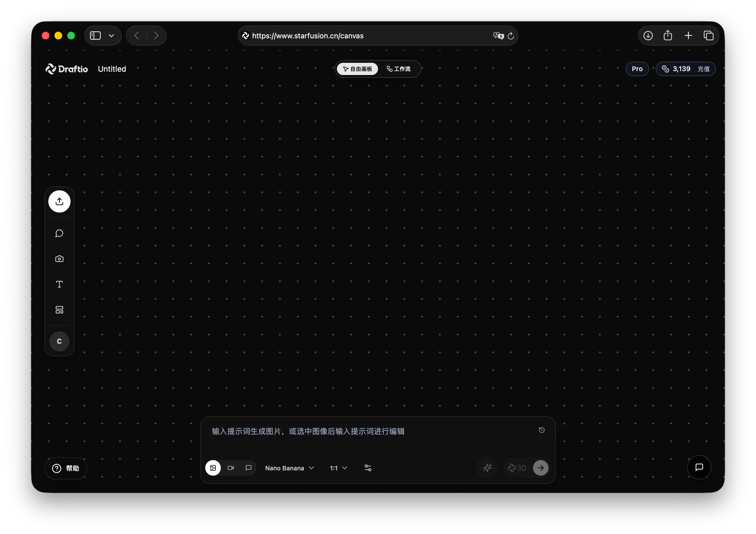The image size is (756, 534).
Task: Click the 30 credits cost indicator
Action: click(x=517, y=468)
